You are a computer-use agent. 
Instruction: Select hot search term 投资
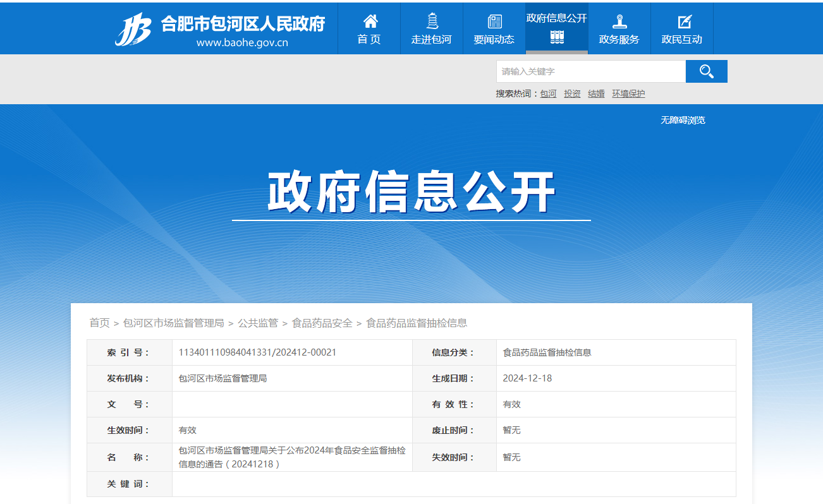click(x=572, y=93)
